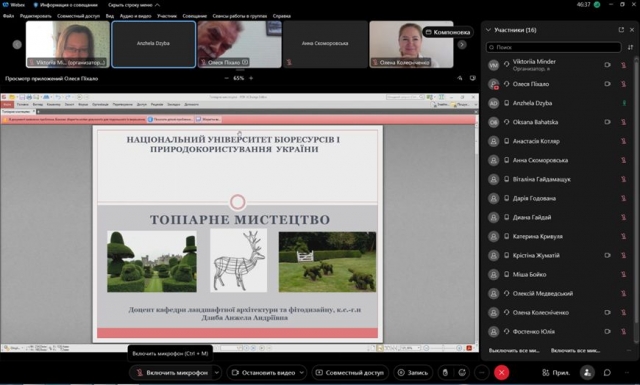Toggle Anzhela Dzyba green microphone icon
The height and width of the screenshot is (385, 640).
pyautogui.click(x=624, y=103)
